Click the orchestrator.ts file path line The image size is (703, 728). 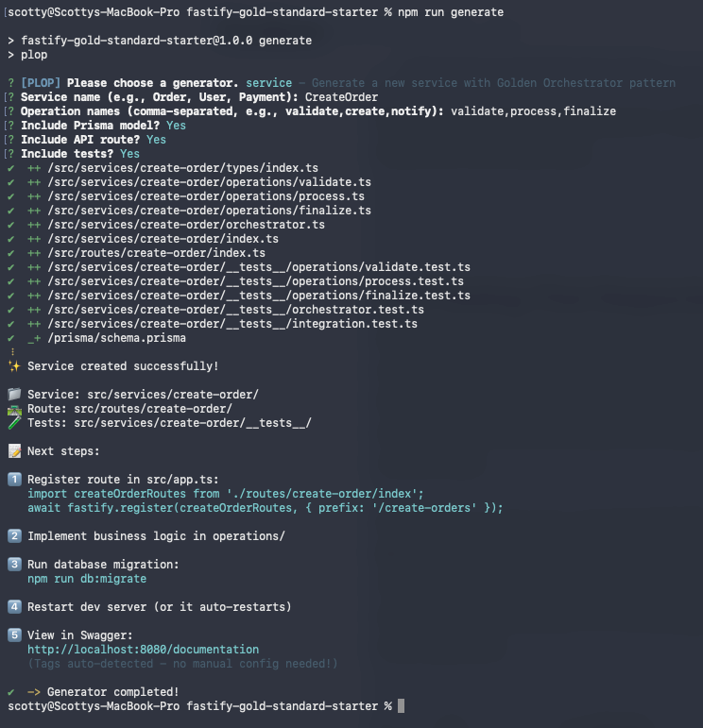[185, 225]
